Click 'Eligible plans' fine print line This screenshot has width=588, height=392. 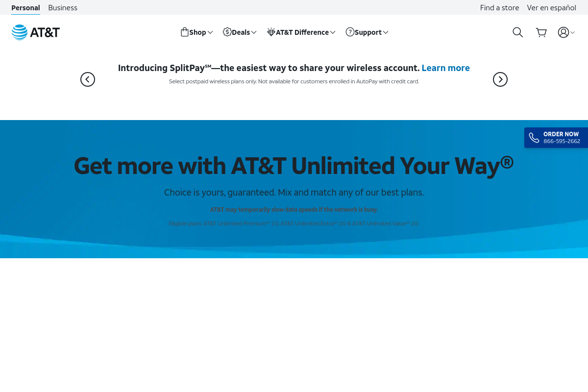pyautogui.click(x=294, y=223)
